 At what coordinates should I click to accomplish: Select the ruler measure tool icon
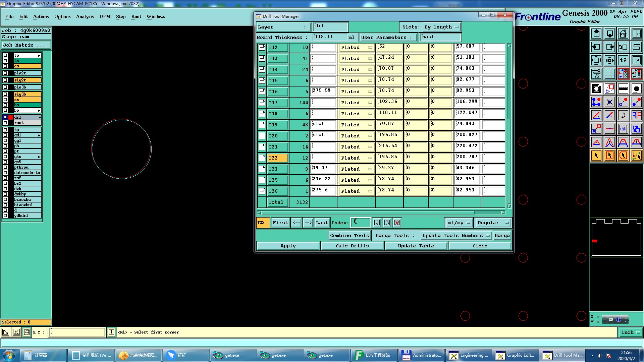(623, 89)
